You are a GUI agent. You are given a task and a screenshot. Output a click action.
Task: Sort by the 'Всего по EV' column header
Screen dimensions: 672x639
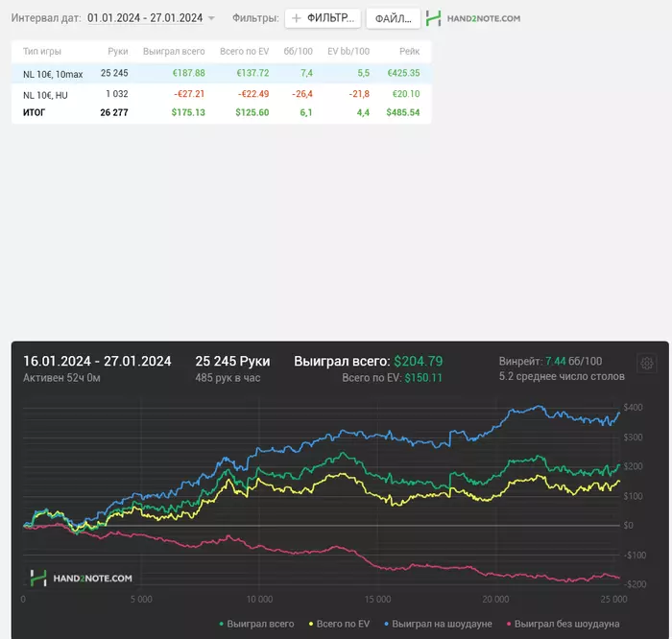click(244, 50)
